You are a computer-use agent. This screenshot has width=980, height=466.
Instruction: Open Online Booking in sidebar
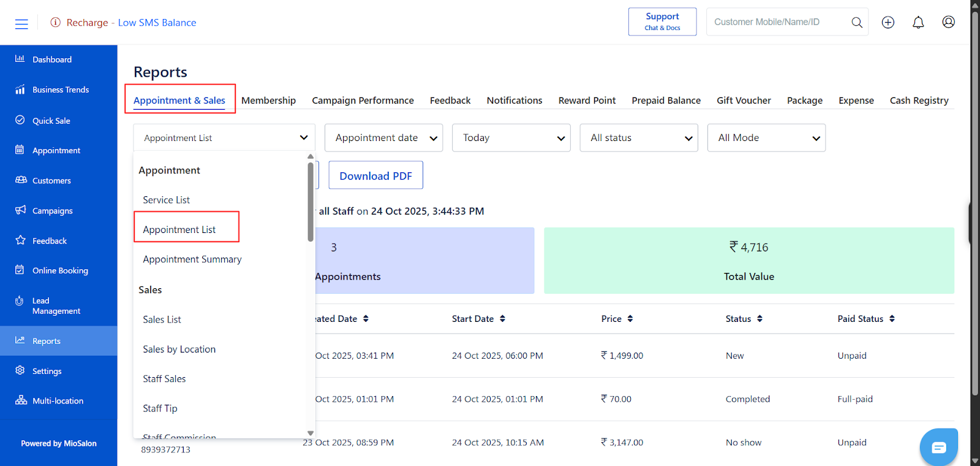tap(59, 270)
